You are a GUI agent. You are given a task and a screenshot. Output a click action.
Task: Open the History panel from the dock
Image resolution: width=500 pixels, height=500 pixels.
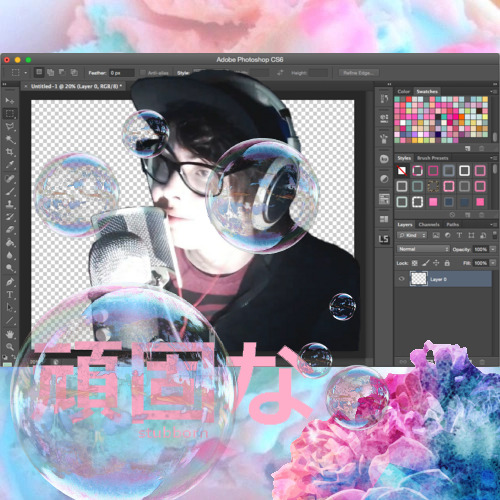click(x=384, y=98)
